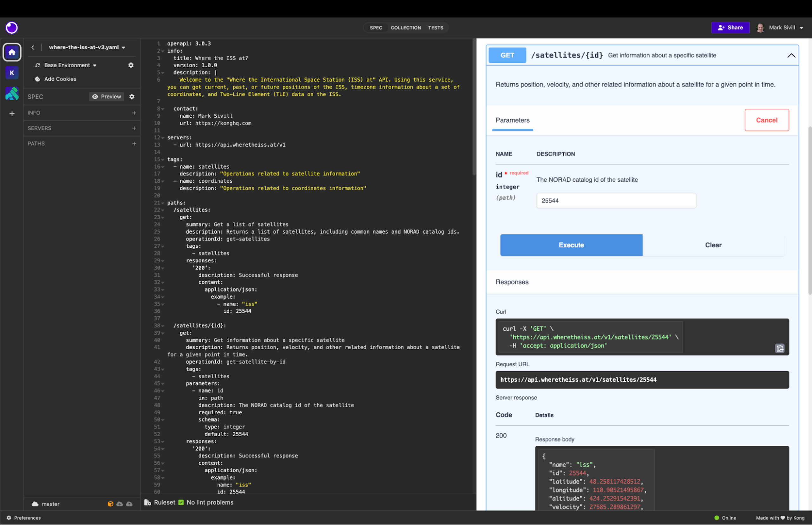
Task: Click the green lint status checkbox
Action: point(181,502)
